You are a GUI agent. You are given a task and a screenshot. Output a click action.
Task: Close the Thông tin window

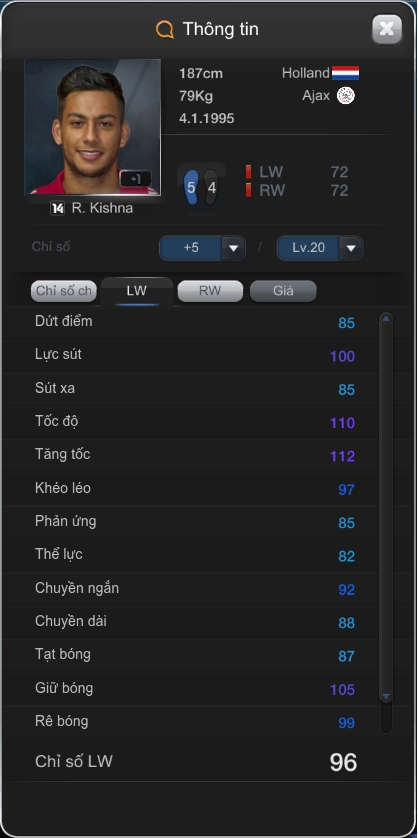386,29
